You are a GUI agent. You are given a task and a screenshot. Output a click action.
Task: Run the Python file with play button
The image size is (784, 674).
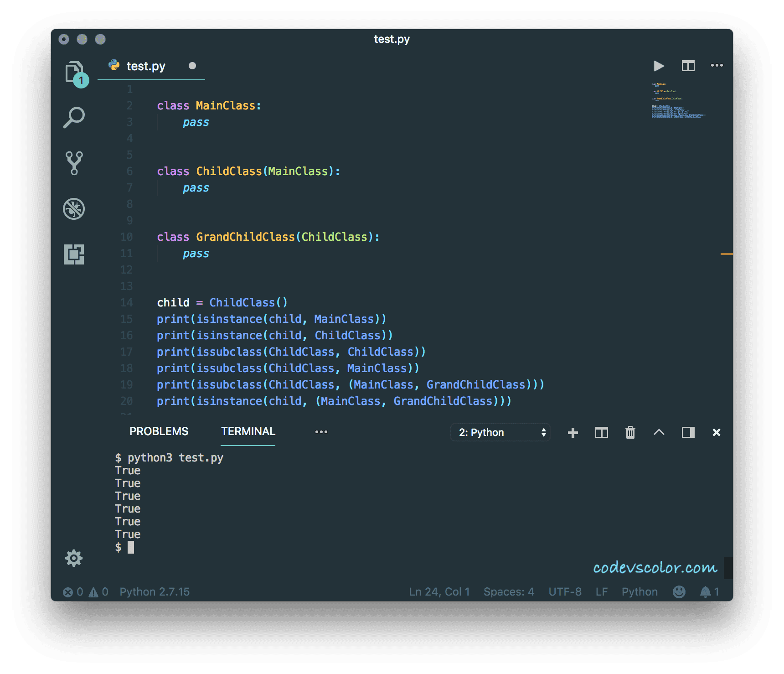(658, 66)
